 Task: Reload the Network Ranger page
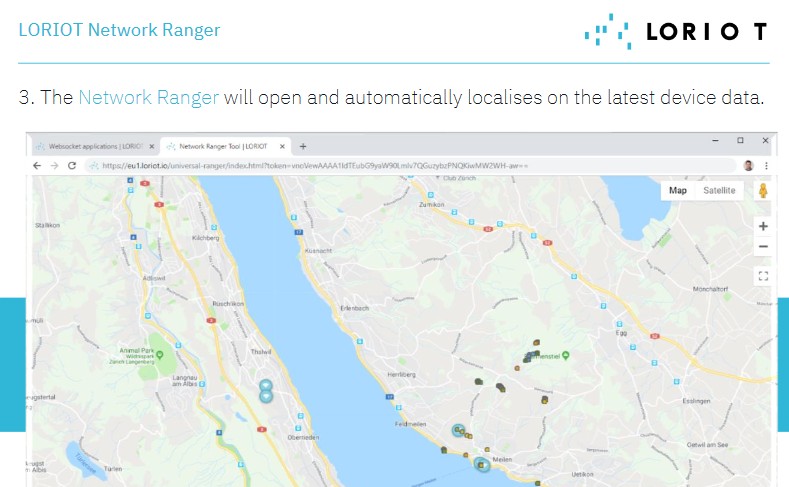[x=72, y=166]
